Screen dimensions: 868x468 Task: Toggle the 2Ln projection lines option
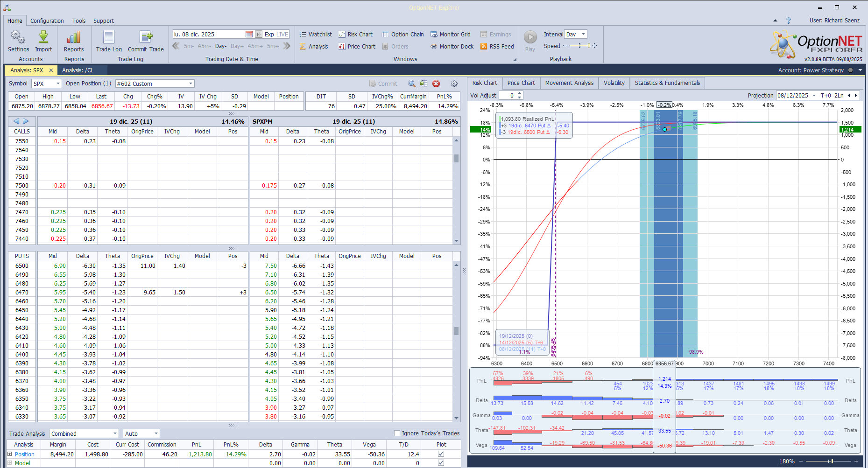(839, 95)
